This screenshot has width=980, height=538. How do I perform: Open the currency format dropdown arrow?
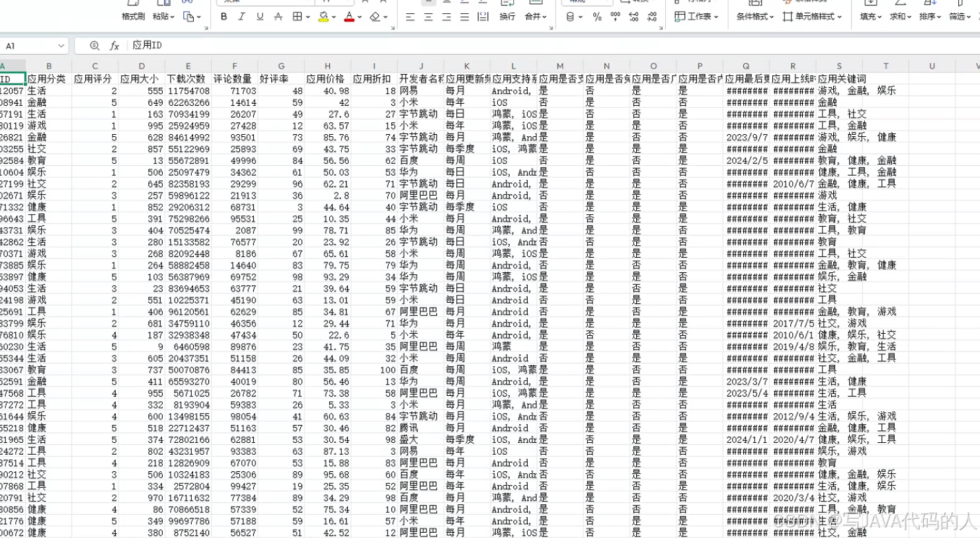pos(580,17)
